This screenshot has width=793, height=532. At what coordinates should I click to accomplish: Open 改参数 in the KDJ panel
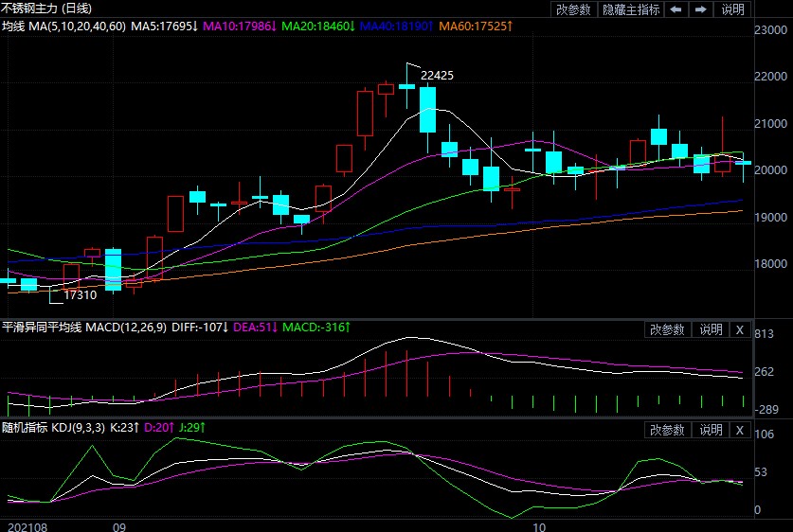click(667, 430)
